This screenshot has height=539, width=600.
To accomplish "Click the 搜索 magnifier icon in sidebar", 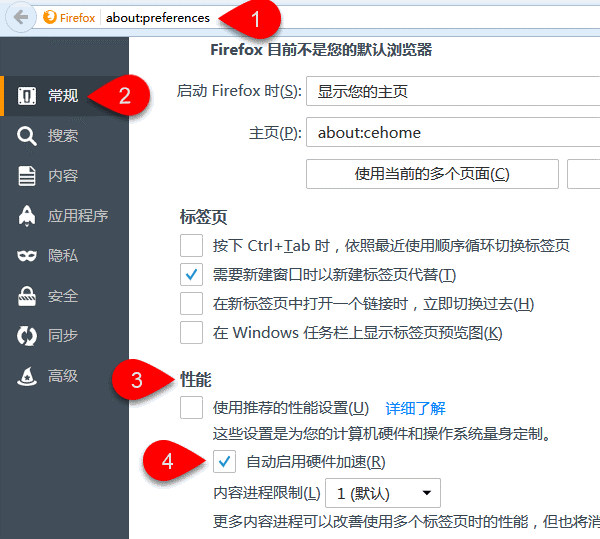I will 27,136.
